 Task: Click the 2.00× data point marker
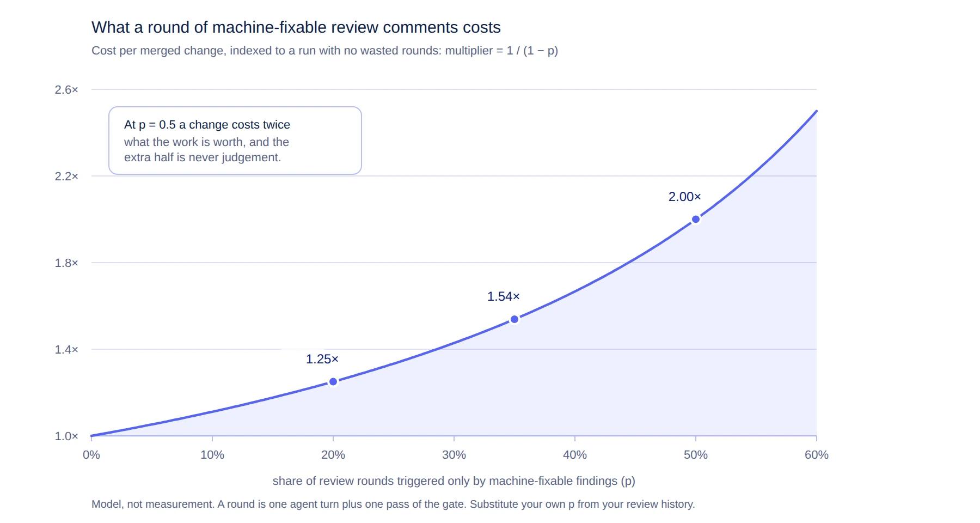coord(696,220)
